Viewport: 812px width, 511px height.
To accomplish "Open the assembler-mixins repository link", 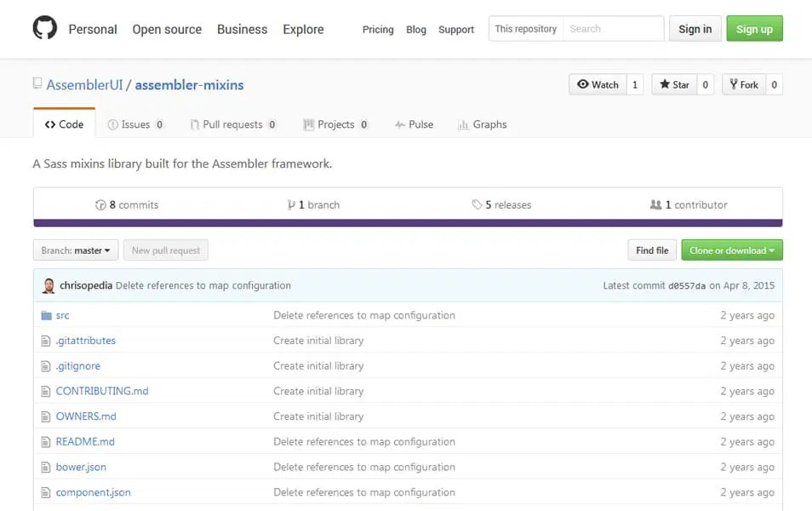I will click(190, 85).
